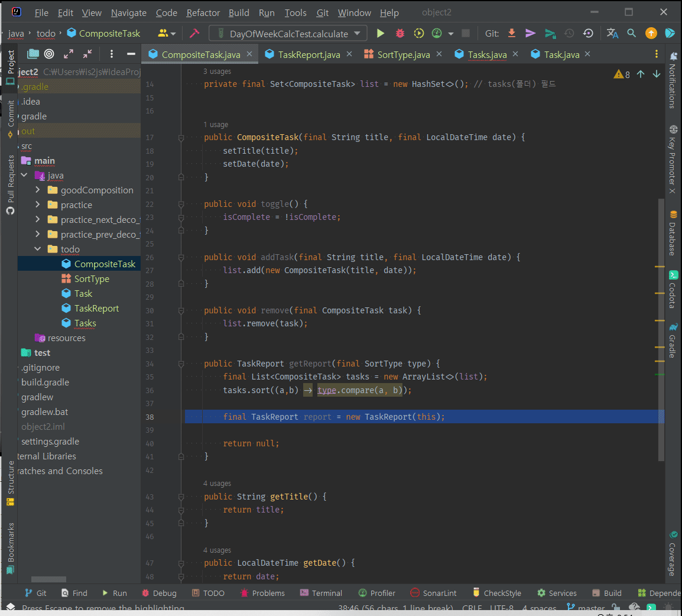
Task: Toggle the Database side panel
Action: coord(673,232)
